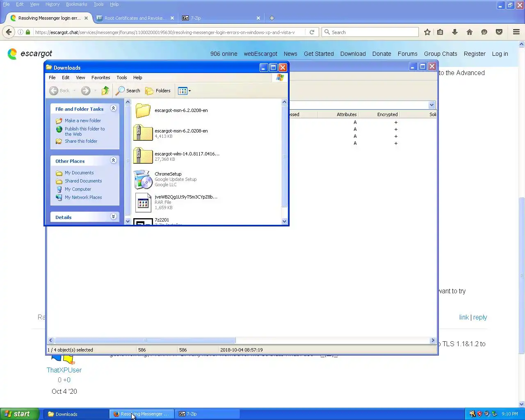Close the Resolving Messenger login tab
The image size is (525, 420).
click(86, 18)
